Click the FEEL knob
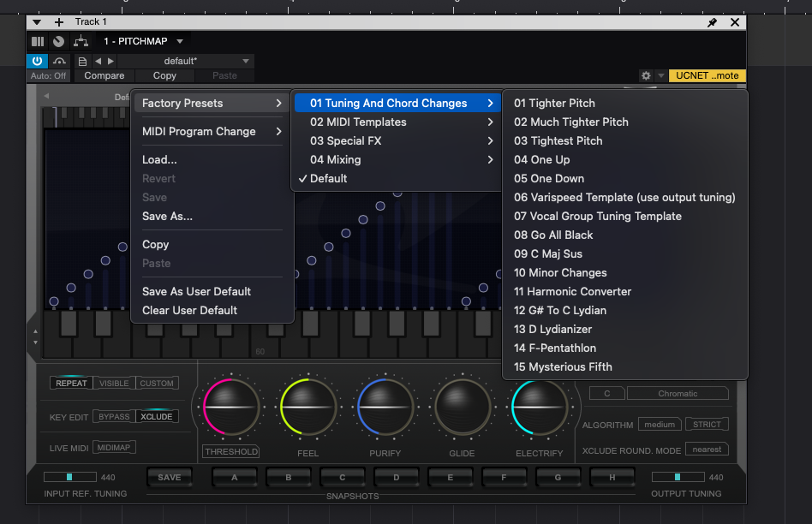 [x=308, y=407]
